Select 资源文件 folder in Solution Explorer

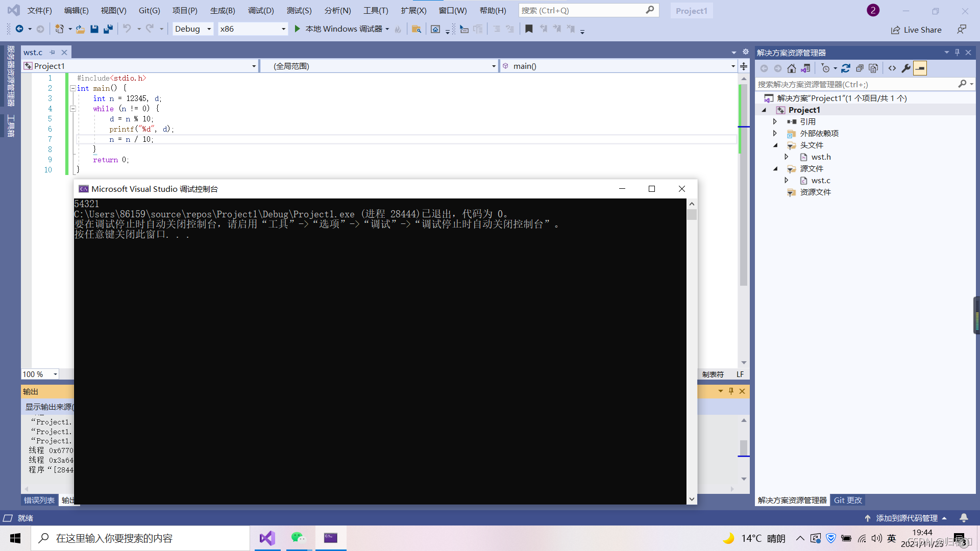point(815,192)
